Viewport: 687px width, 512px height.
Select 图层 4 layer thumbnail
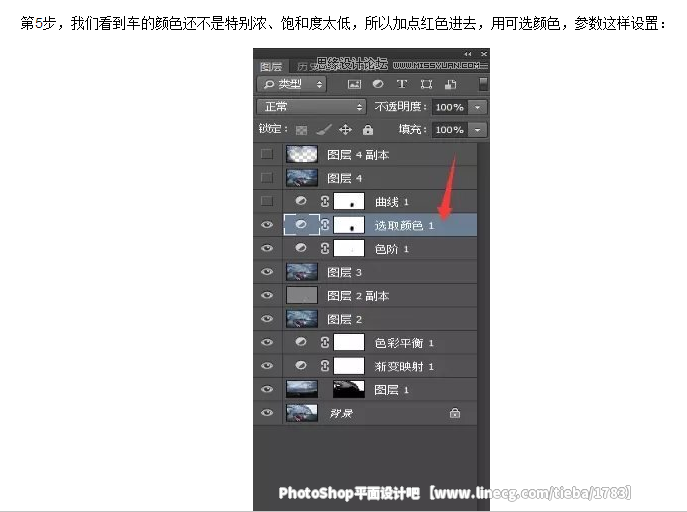(x=302, y=178)
